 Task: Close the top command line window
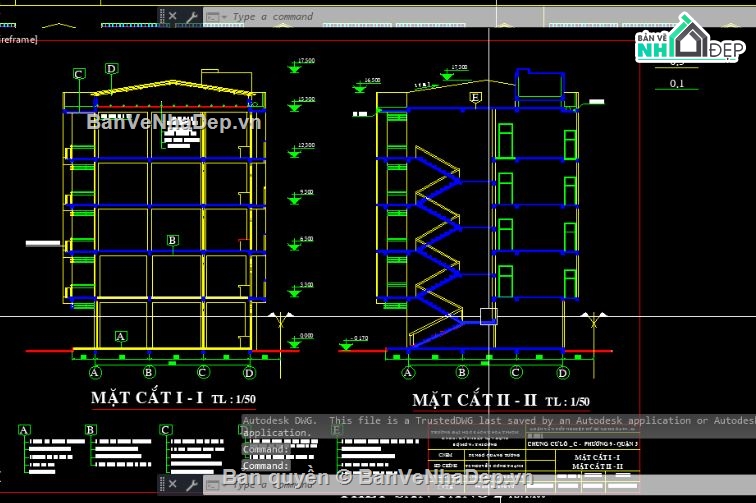(x=172, y=16)
